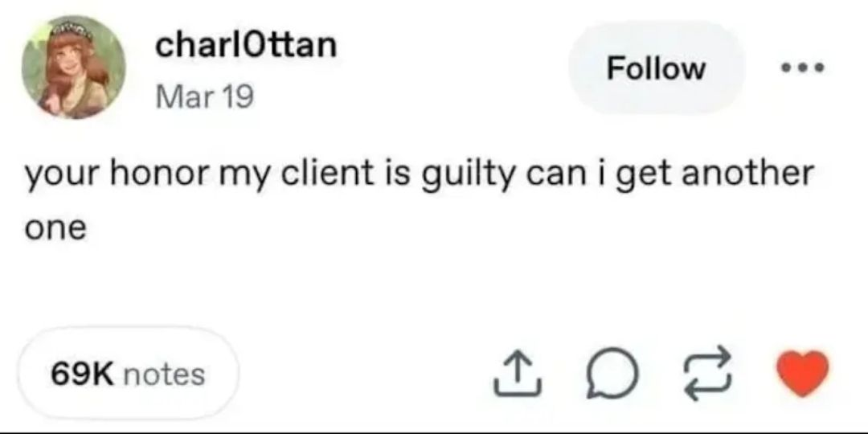Unlike the post using the red heart
The width and height of the screenshot is (868, 434).
pos(803,374)
